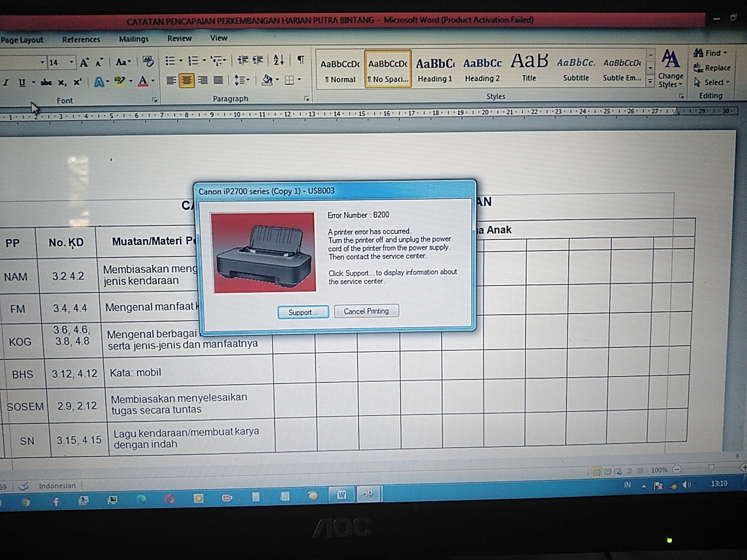Click the Replace button

tap(712, 68)
